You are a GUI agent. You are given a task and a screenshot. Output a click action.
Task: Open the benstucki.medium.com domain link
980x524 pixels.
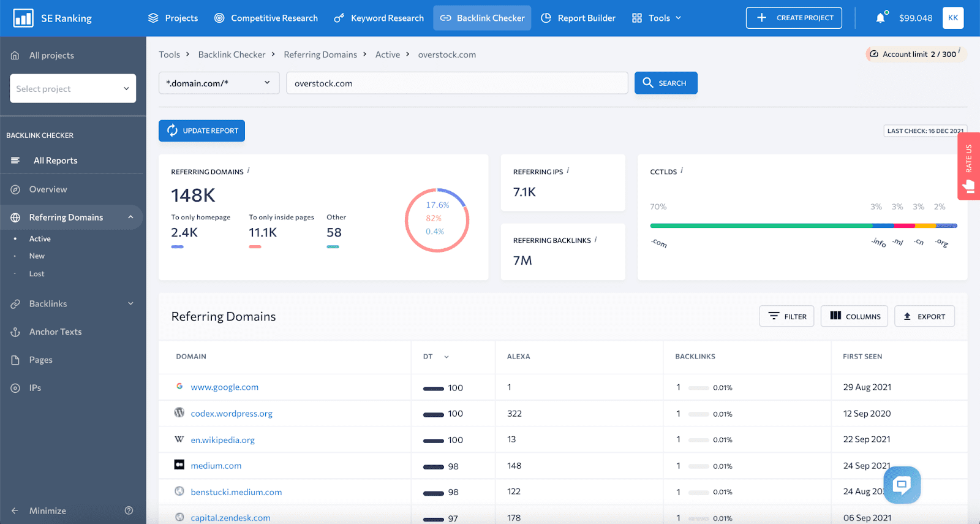tap(236, 492)
